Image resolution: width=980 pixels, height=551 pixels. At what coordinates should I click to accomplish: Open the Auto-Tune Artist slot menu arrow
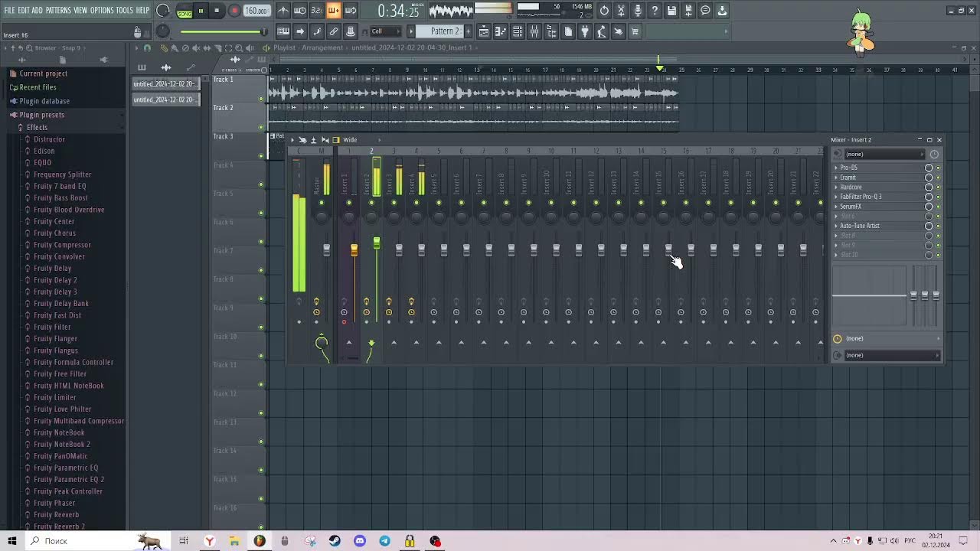[836, 226]
